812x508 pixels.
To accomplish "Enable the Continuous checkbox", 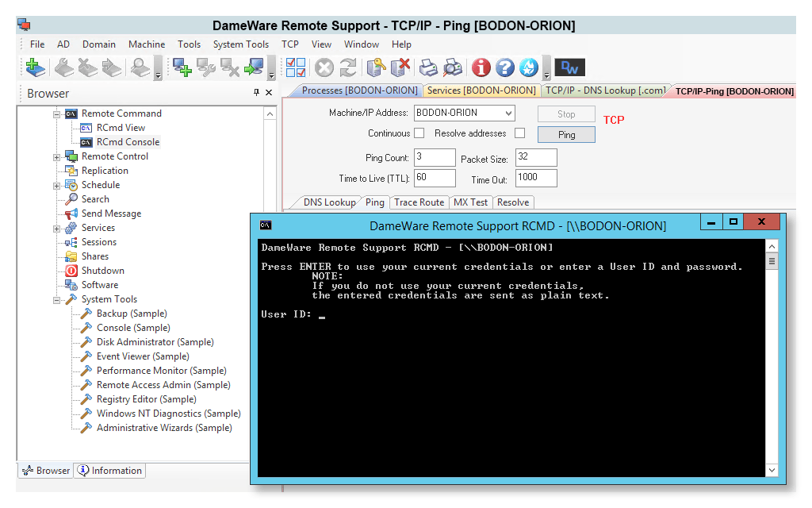I will click(419, 133).
